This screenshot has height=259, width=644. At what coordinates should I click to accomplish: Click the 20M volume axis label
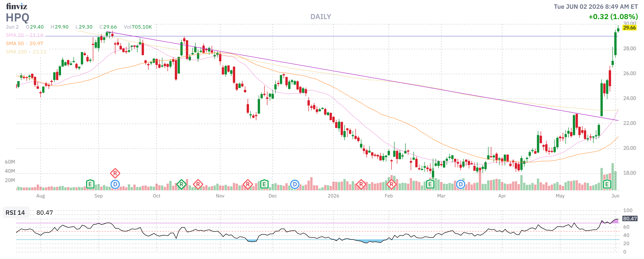(10, 180)
